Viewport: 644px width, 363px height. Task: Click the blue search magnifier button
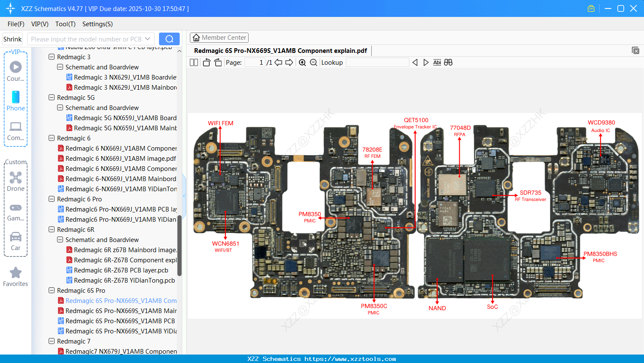[169, 38]
